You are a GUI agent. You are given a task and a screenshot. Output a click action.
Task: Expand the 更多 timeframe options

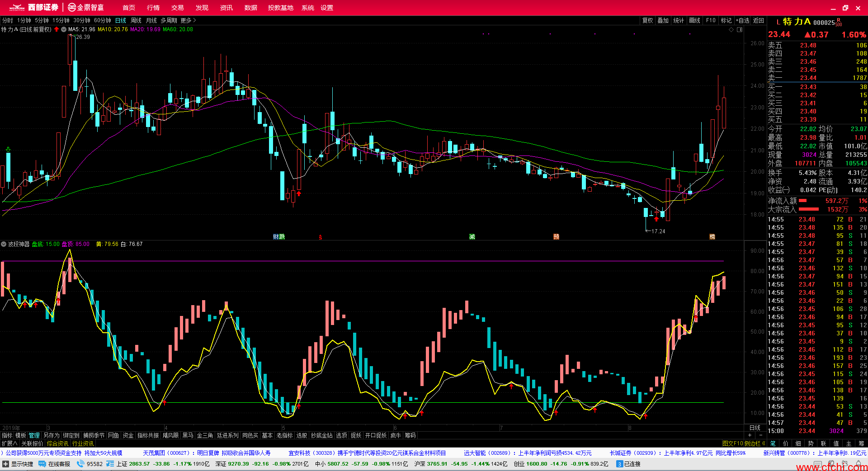tap(188, 20)
